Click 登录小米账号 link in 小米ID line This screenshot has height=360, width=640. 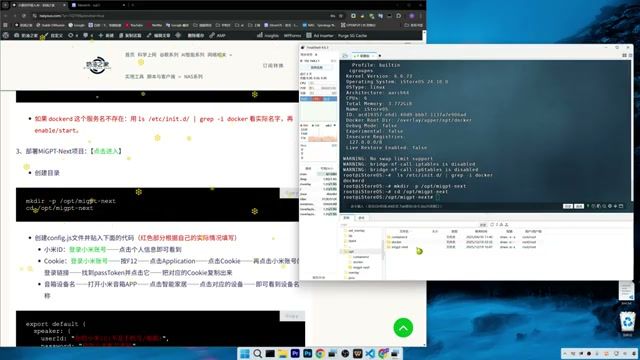(88, 249)
